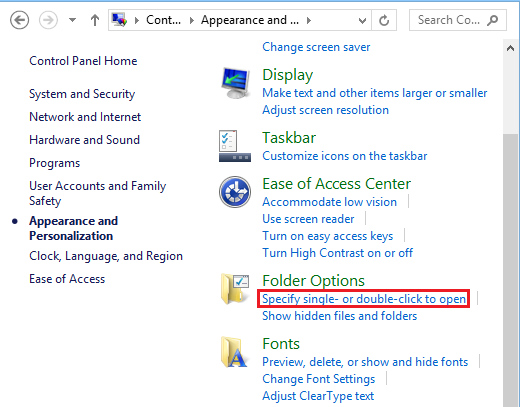Select System and Security in sidebar
Image resolution: width=520 pixels, height=407 pixels.
[82, 94]
